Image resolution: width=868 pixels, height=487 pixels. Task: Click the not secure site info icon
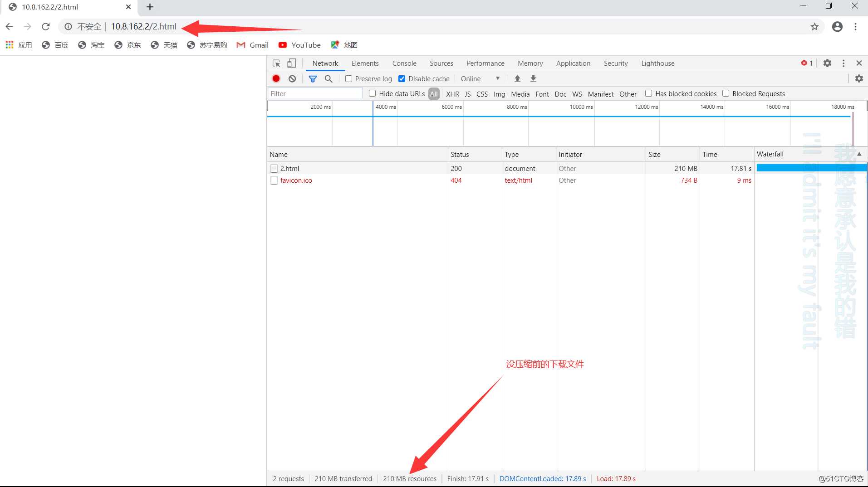click(68, 26)
